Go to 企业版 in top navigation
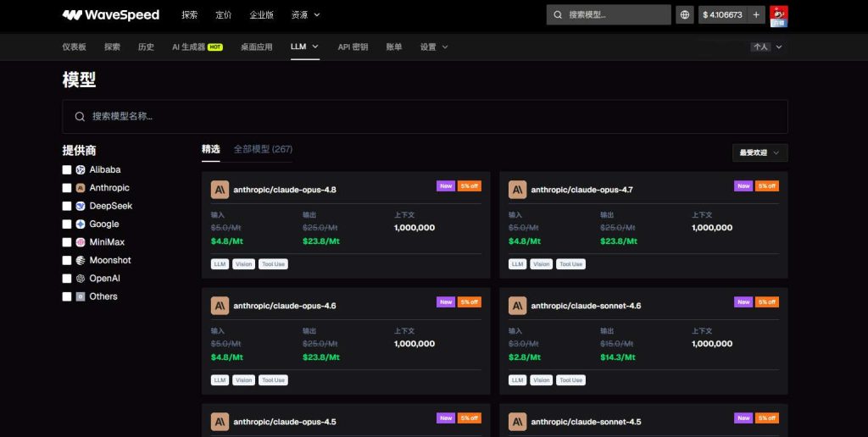This screenshot has height=437, width=868. coord(261,15)
